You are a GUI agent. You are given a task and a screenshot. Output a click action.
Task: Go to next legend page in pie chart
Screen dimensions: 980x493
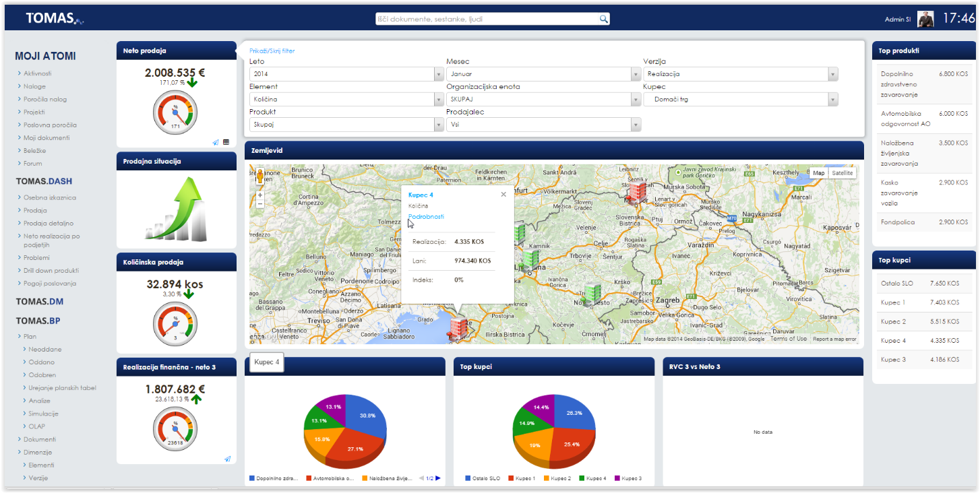[438, 478]
